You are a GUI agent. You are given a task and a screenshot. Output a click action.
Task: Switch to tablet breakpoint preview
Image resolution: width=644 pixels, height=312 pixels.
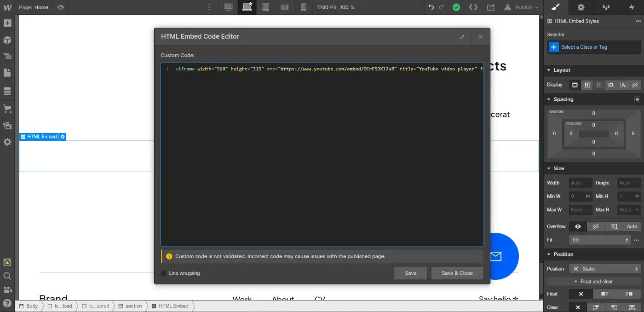(x=265, y=7)
